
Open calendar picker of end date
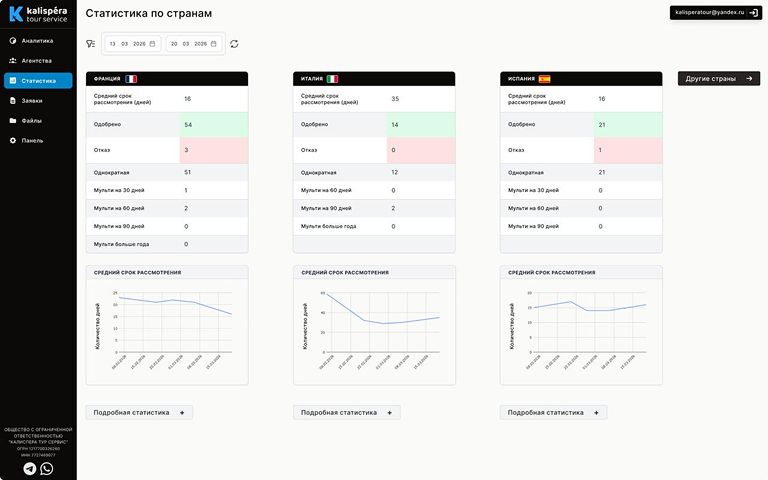[x=214, y=44]
